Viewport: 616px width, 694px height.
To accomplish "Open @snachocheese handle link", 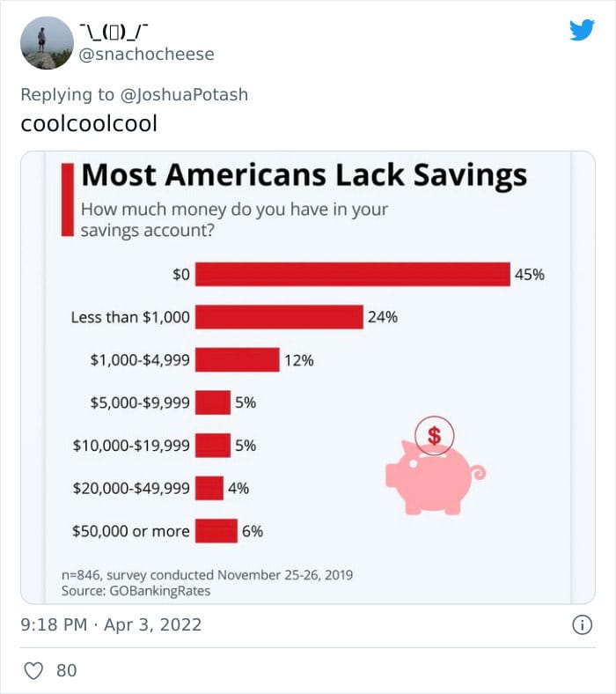I will pos(146,54).
